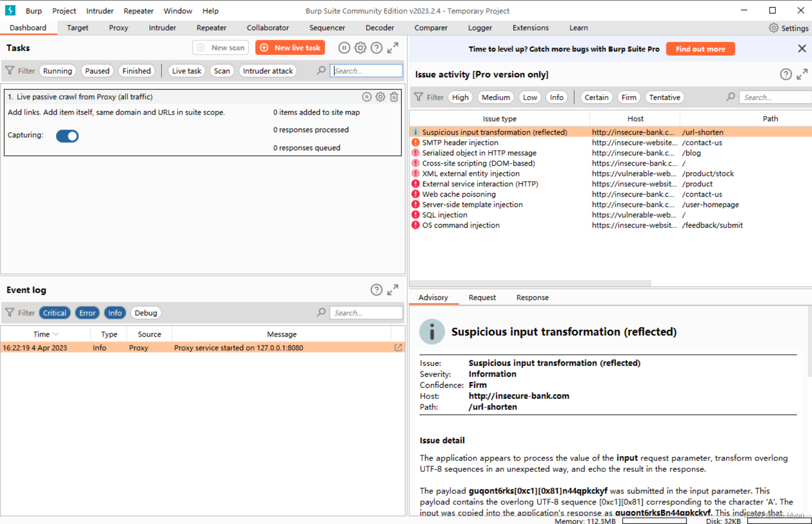The height and width of the screenshot is (524, 812).
Task: Open the Response tab of the issue
Action: tap(532, 298)
